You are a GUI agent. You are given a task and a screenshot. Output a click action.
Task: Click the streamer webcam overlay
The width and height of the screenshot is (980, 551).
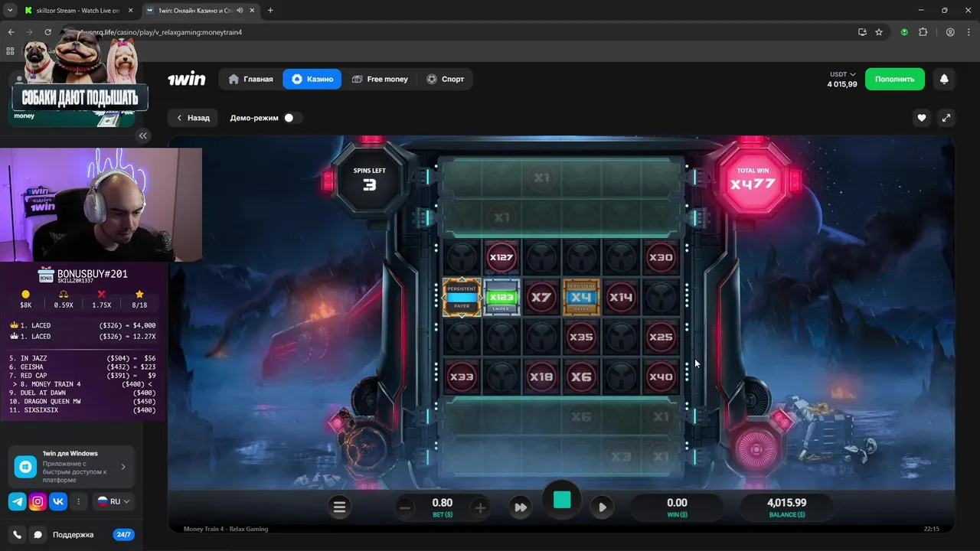tap(101, 205)
